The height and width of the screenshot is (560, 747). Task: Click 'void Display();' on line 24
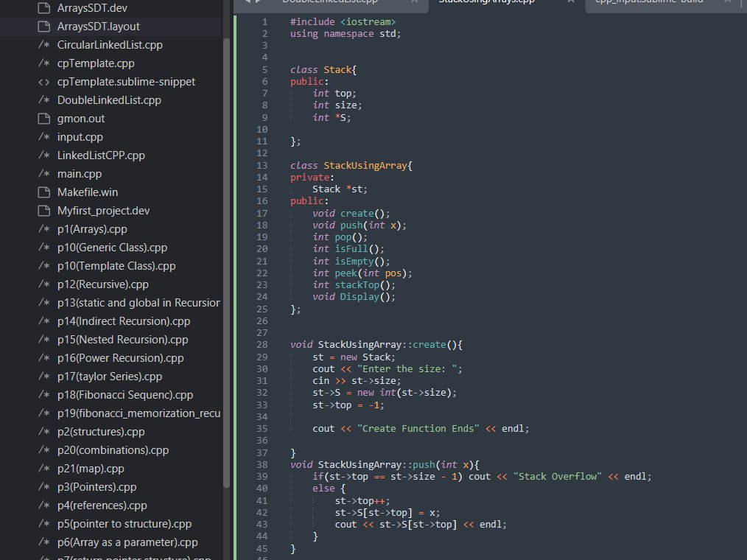point(354,297)
